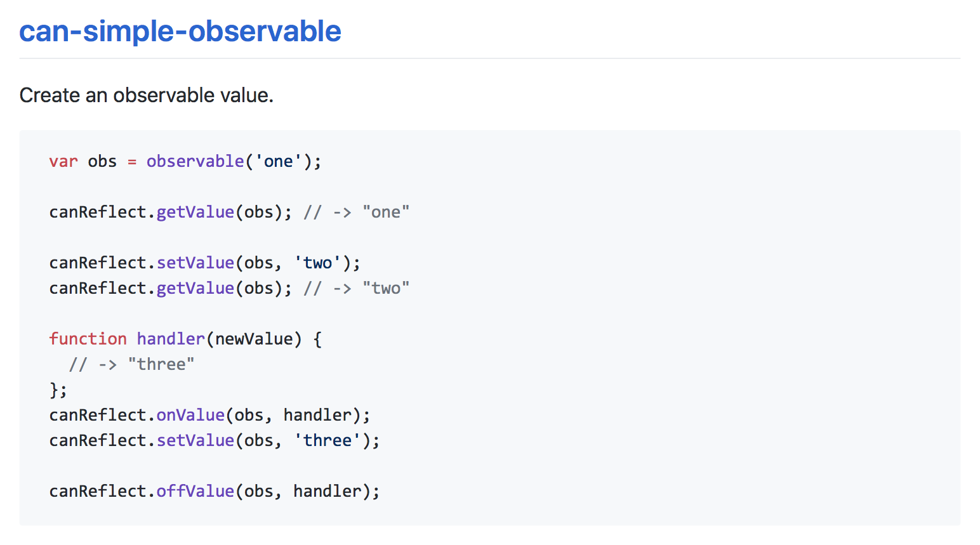Click the onValue method call
980x545 pixels.
tap(190, 415)
